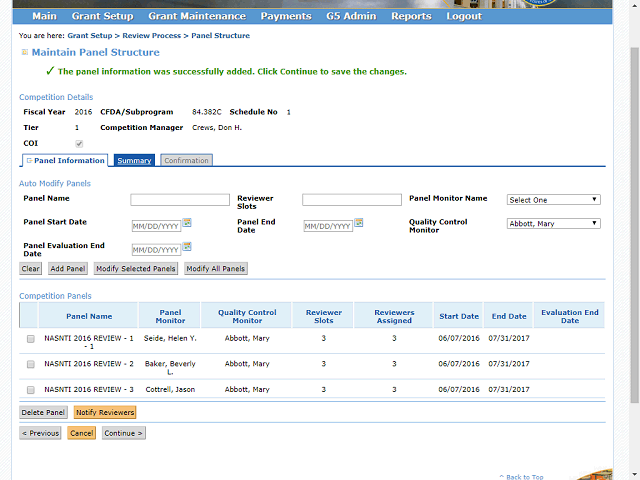Click the Back to Top link
Screen dimensions: 640x480
[525, 477]
